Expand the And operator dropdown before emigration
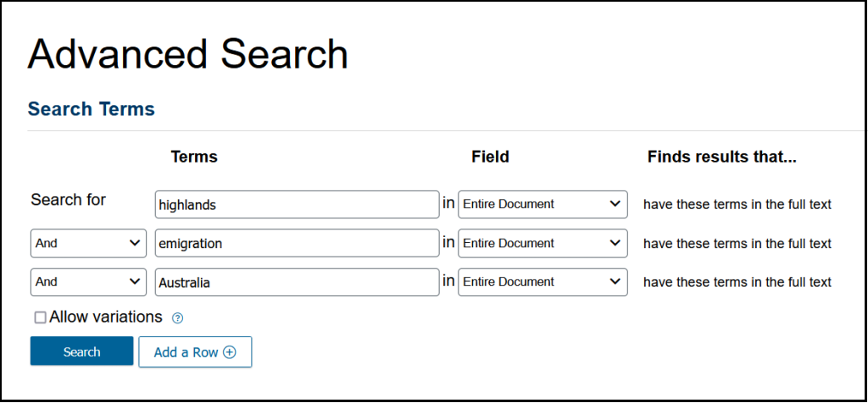The image size is (868, 403). pyautogui.click(x=88, y=243)
